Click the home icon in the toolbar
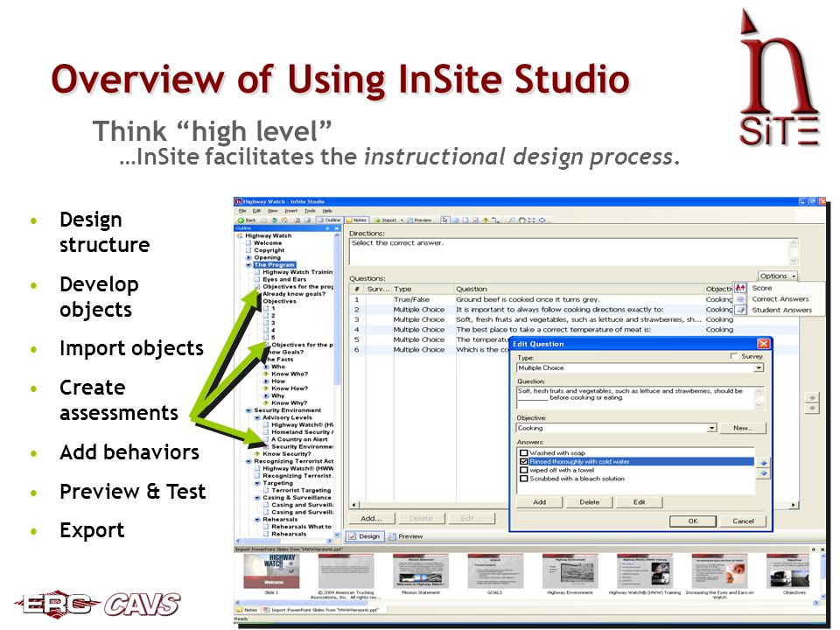The width and height of the screenshot is (840, 630). (x=283, y=220)
